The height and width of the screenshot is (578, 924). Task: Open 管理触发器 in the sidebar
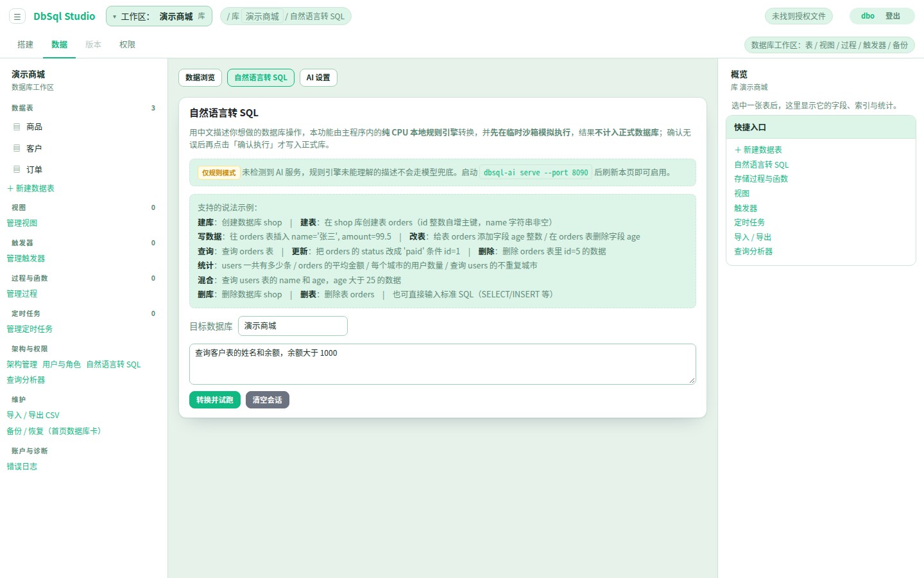tap(26, 258)
